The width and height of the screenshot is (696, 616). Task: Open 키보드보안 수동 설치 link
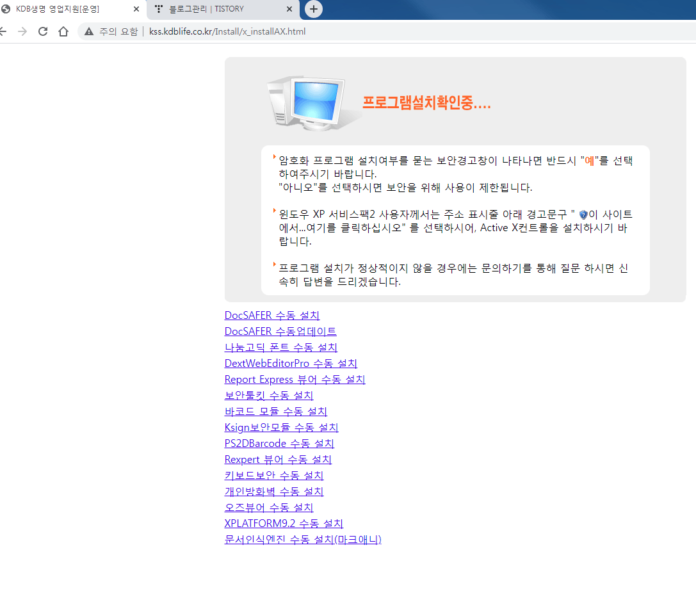tap(274, 475)
